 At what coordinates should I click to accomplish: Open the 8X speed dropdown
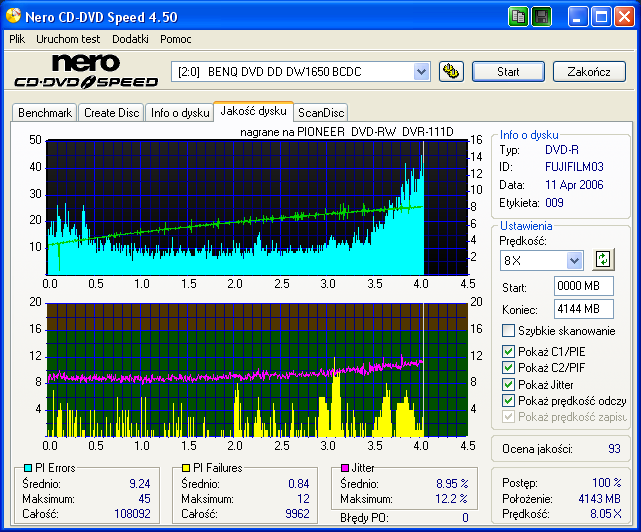pyautogui.click(x=574, y=260)
